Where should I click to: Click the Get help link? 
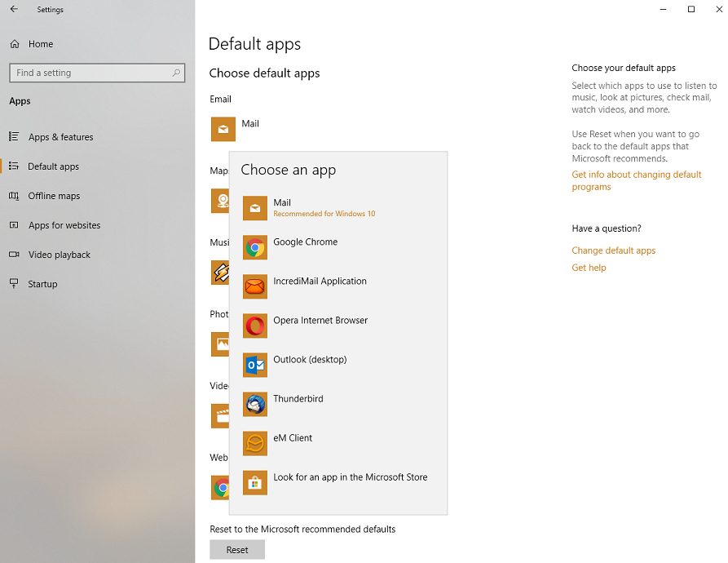pyautogui.click(x=589, y=268)
